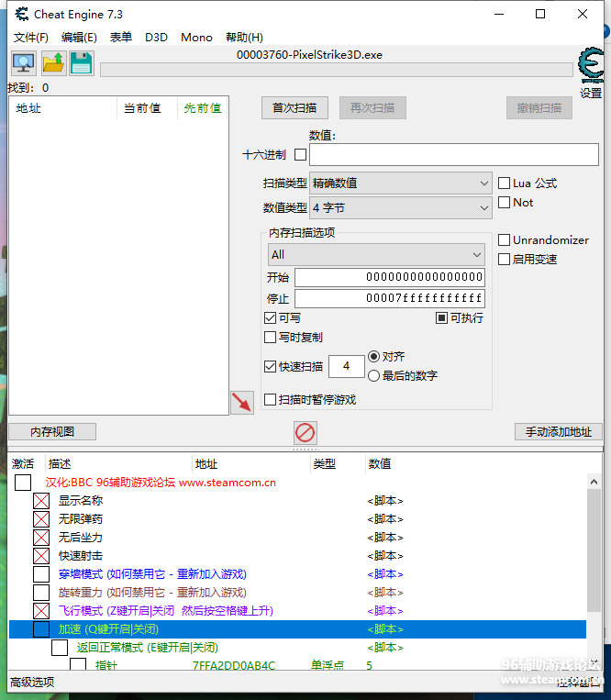The width and height of the screenshot is (611, 700).
Task: Click the 再次扫描 button
Action: [x=372, y=108]
